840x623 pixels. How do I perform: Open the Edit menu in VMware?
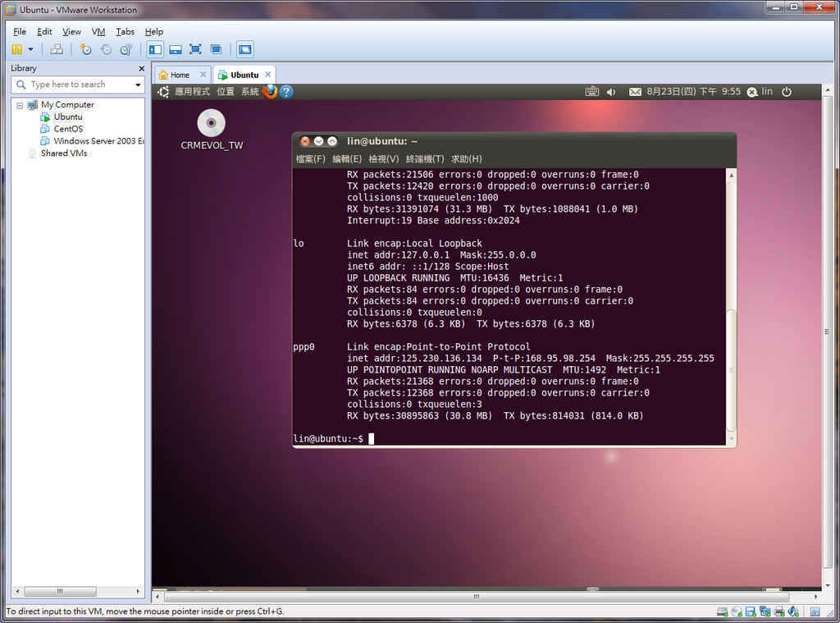[44, 32]
